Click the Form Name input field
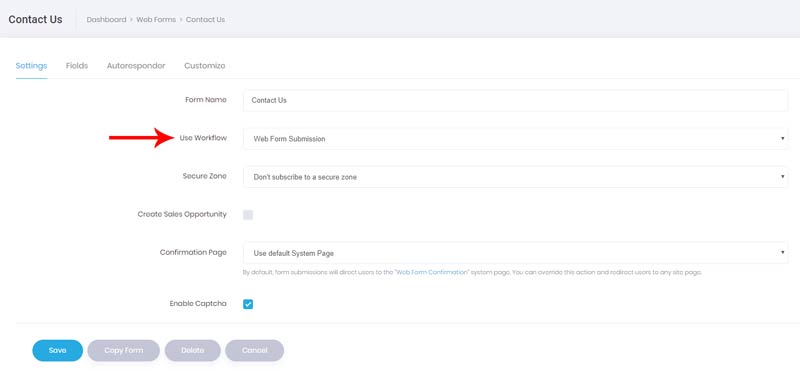Viewport: 800px width, 371px height. (515, 101)
